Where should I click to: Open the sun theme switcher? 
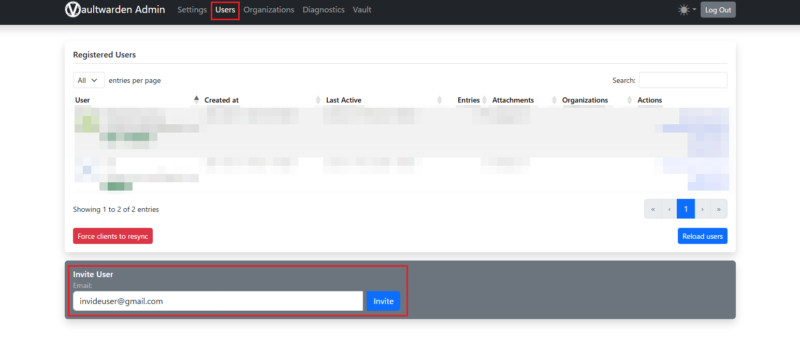pyautogui.click(x=687, y=10)
